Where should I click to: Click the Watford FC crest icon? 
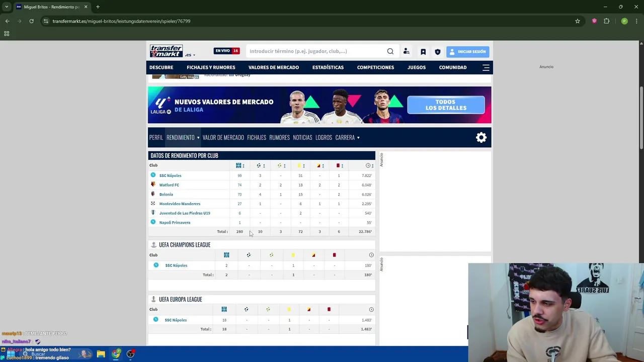(153, 185)
